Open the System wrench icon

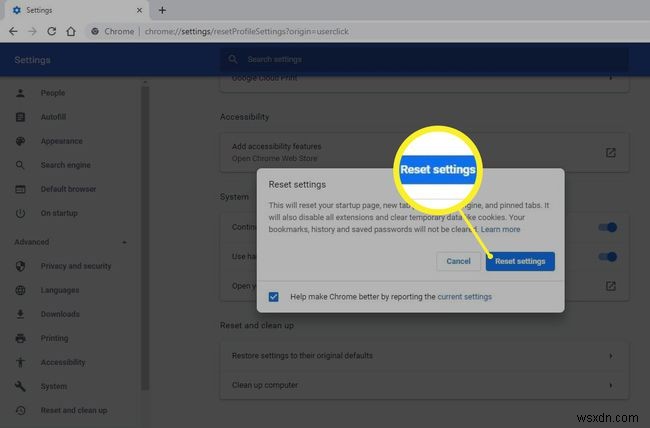click(20, 386)
